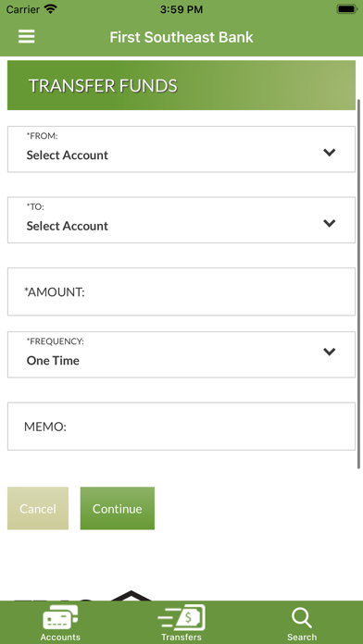
Task: Switch to the Accounts tab label
Action: (60, 637)
